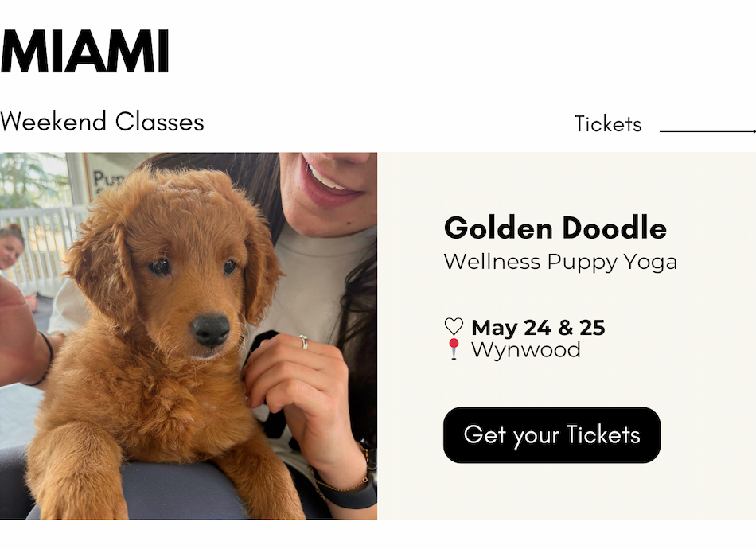Open the Tickets link in the header
756x549 pixels.
608,124
